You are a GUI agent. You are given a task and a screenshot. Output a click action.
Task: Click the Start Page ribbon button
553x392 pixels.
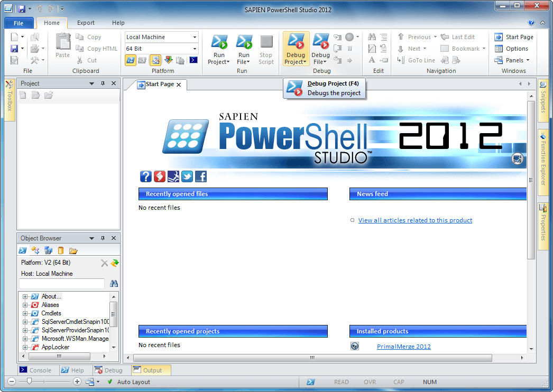click(514, 37)
